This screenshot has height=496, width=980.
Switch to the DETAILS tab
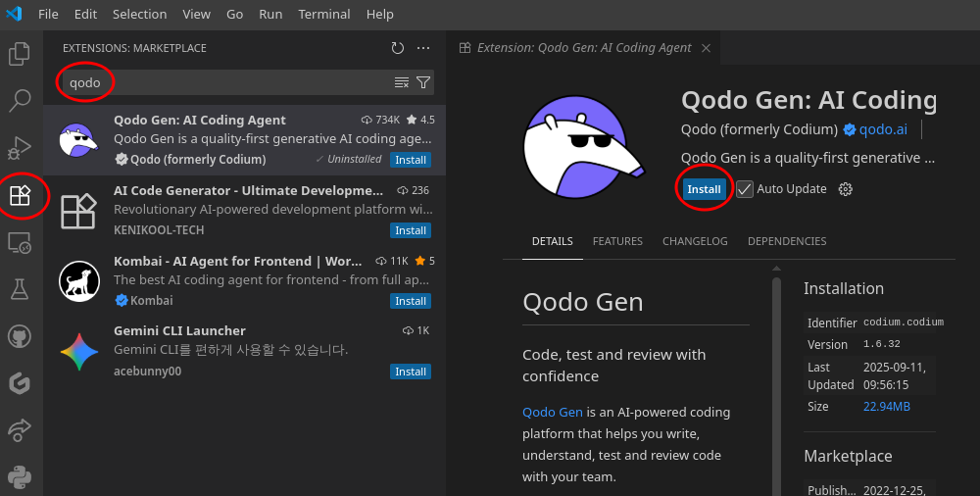[x=553, y=241]
